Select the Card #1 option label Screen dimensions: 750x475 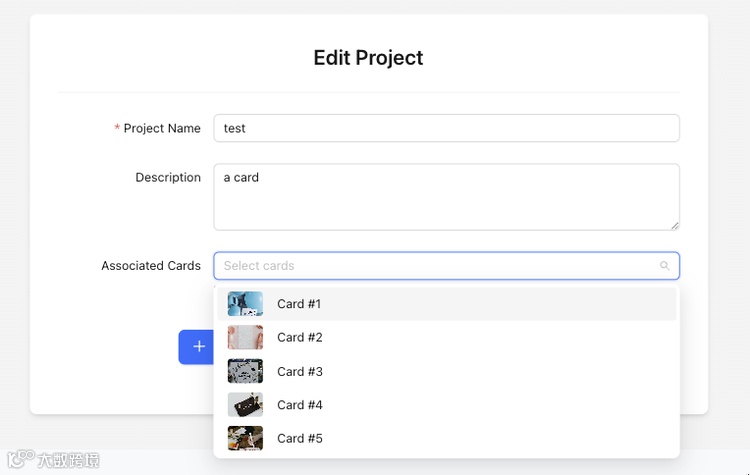click(x=299, y=304)
